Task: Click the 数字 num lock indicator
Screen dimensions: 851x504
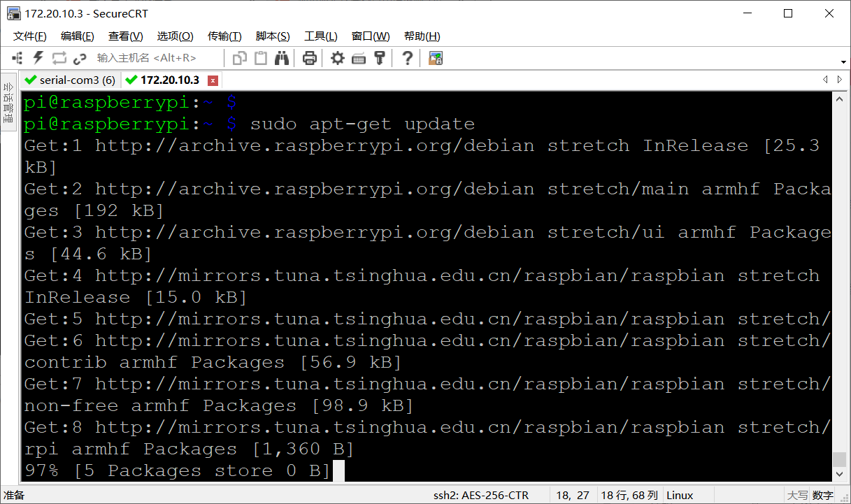Action: (823, 496)
